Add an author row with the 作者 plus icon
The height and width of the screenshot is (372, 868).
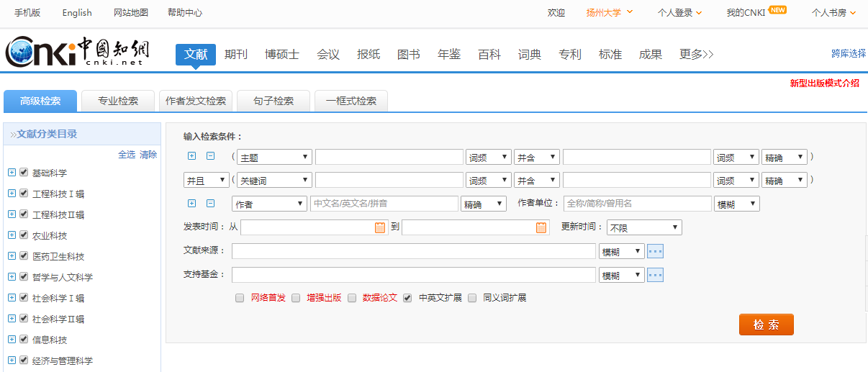pos(191,204)
